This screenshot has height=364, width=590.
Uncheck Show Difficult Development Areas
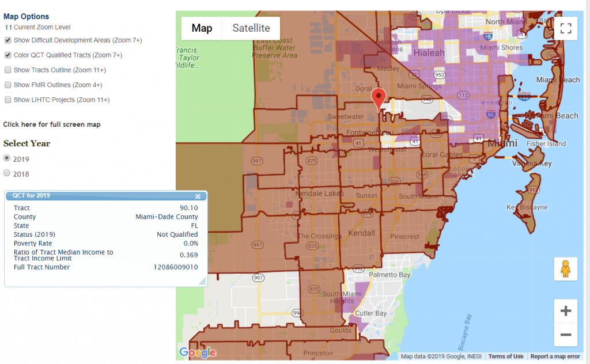click(7, 40)
